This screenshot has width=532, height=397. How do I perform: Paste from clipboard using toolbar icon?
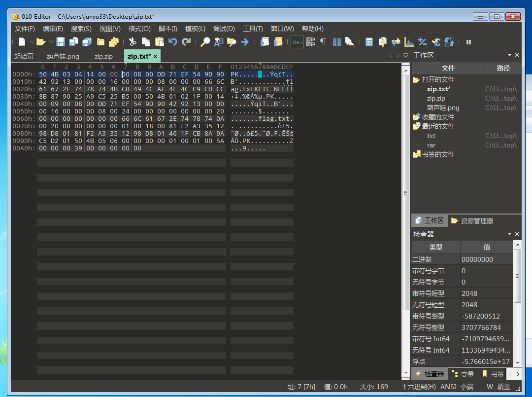point(160,42)
